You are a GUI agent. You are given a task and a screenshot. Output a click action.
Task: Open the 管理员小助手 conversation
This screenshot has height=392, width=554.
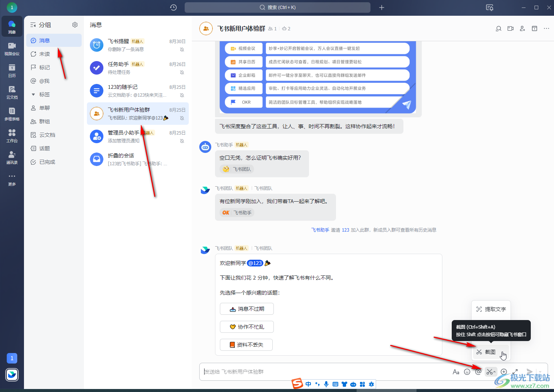tap(138, 136)
